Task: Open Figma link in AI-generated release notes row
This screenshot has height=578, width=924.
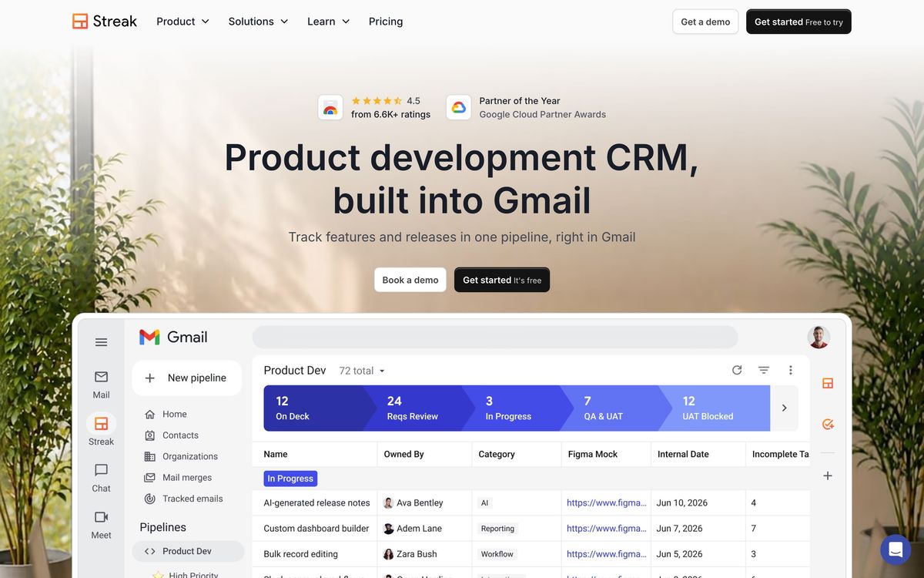Action: [x=607, y=502]
